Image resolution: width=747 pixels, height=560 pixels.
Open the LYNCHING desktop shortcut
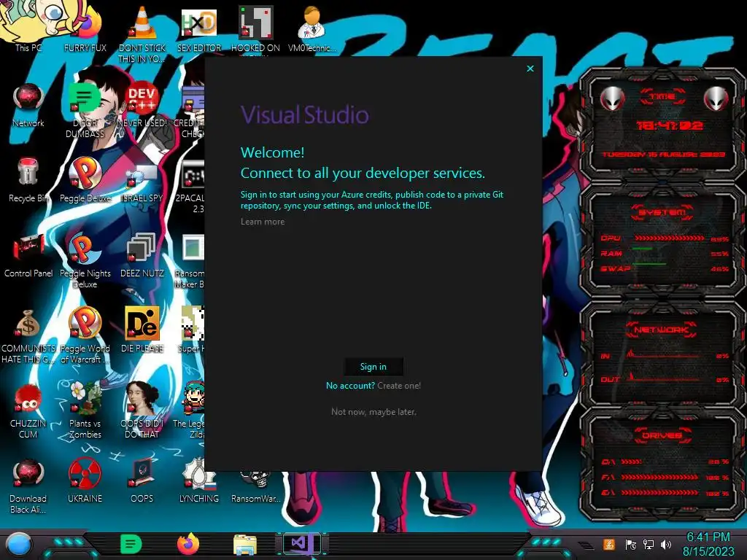tap(198, 481)
